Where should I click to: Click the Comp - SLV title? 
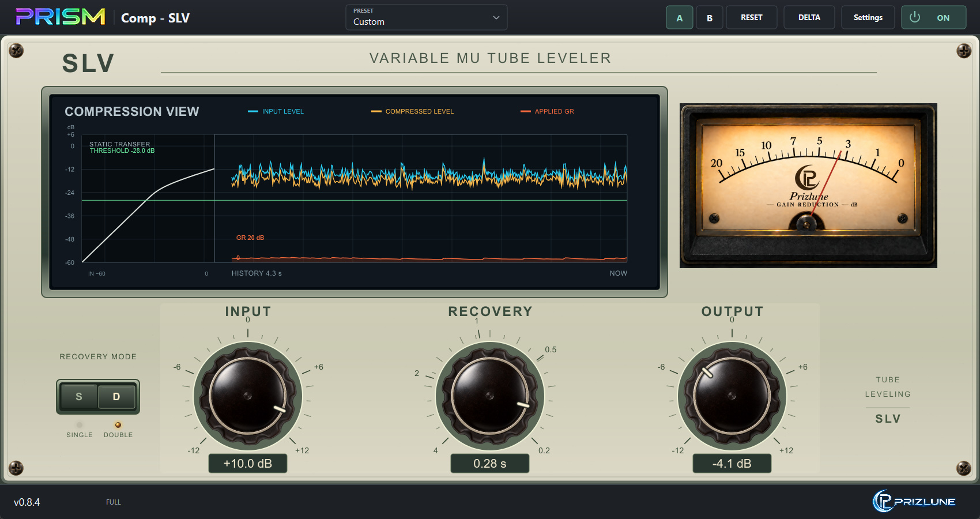155,18
